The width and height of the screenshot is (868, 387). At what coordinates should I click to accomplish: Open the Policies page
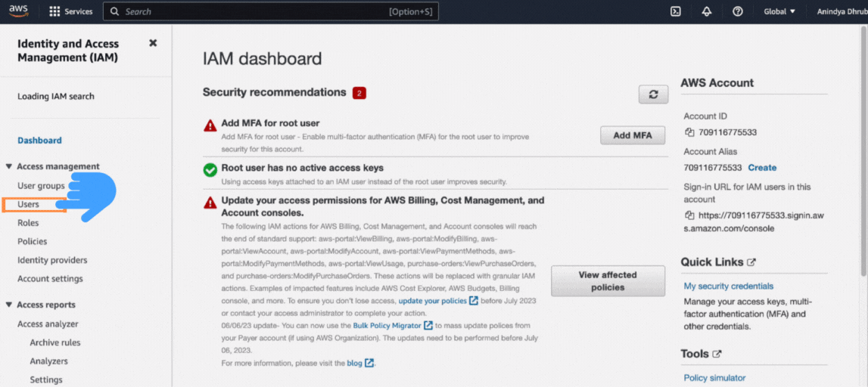pyautogui.click(x=32, y=242)
